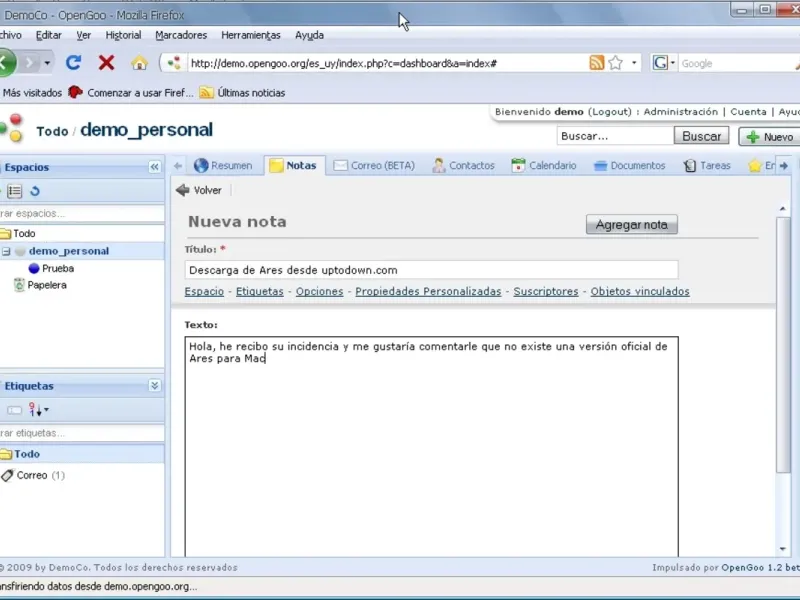Click the browser URL address bar
800x600 pixels.
387,63
